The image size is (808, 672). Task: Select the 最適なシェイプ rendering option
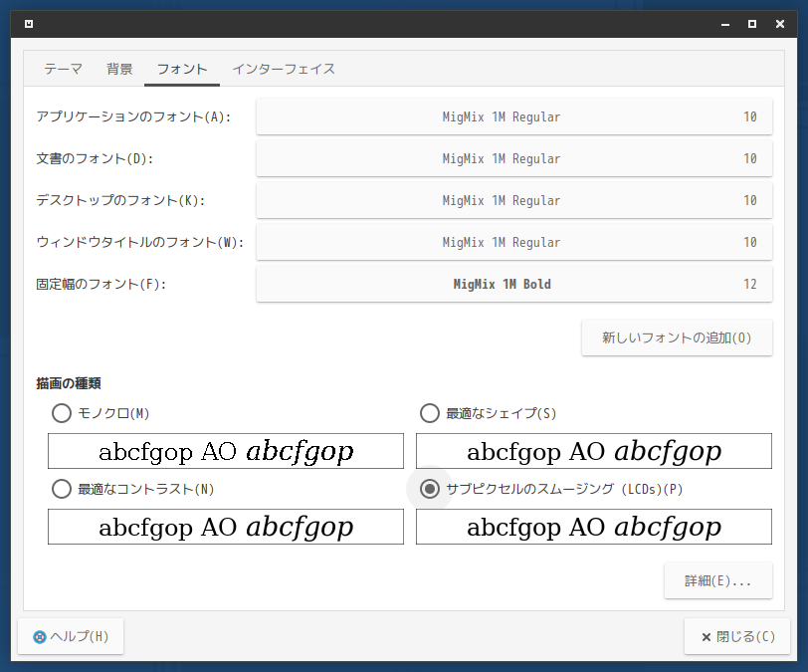pos(430,413)
